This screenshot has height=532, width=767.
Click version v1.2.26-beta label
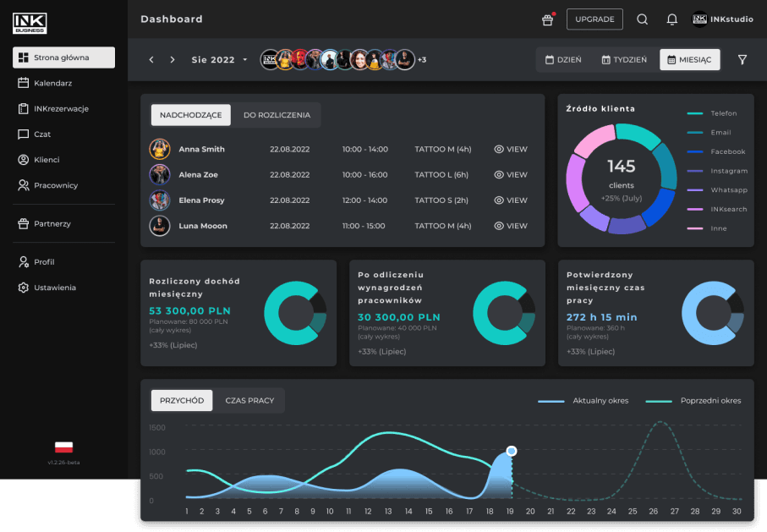tap(63, 462)
